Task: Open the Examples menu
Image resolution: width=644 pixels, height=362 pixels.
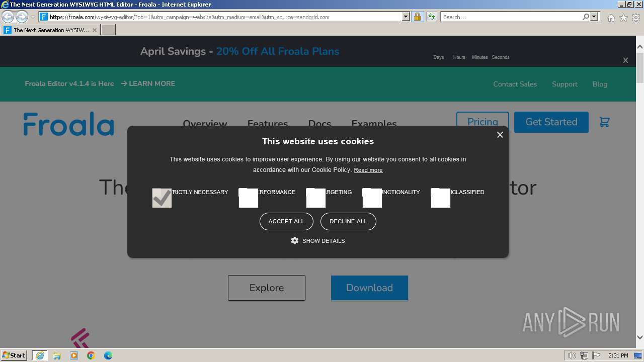Action: pyautogui.click(x=374, y=124)
